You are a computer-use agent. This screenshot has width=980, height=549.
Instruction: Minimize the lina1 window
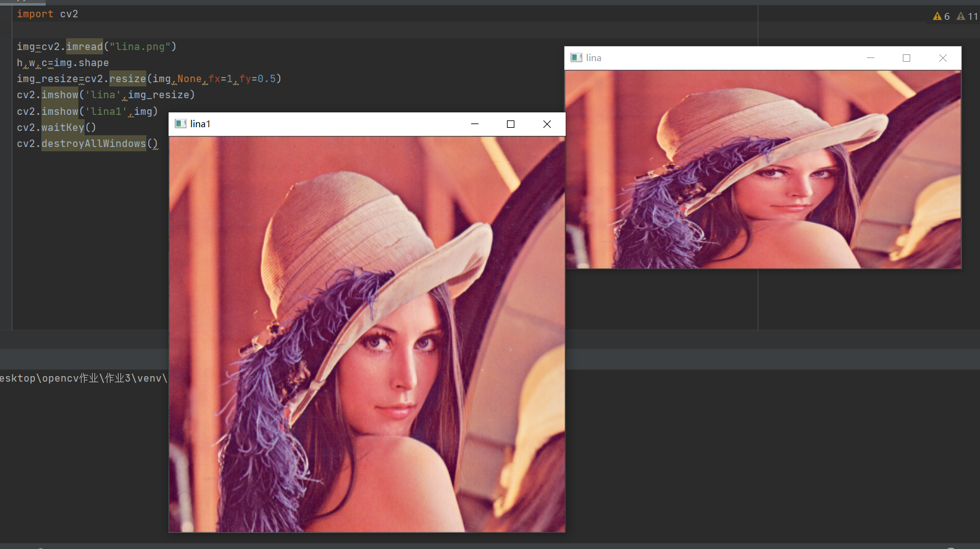tap(475, 124)
